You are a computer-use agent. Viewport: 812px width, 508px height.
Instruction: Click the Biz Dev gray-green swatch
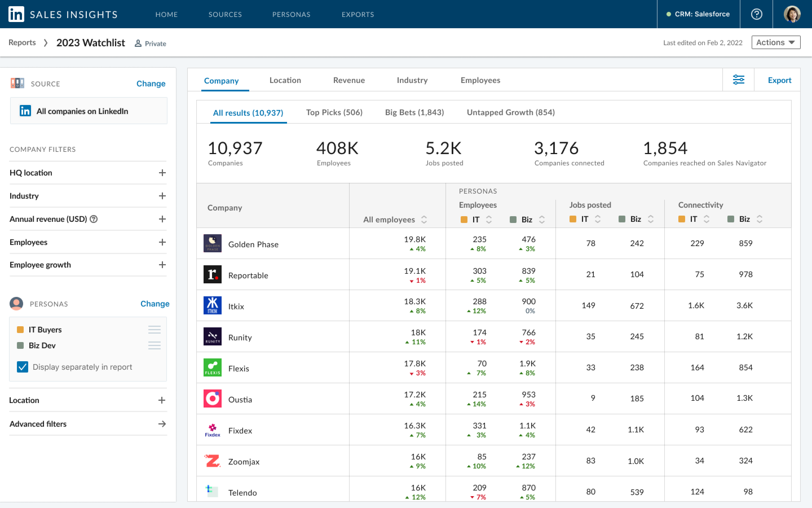[20, 345]
